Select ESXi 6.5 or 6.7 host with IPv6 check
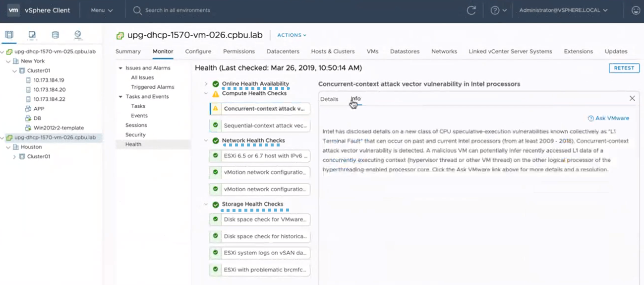Screen dimensions: 644x285 pyautogui.click(x=260, y=156)
